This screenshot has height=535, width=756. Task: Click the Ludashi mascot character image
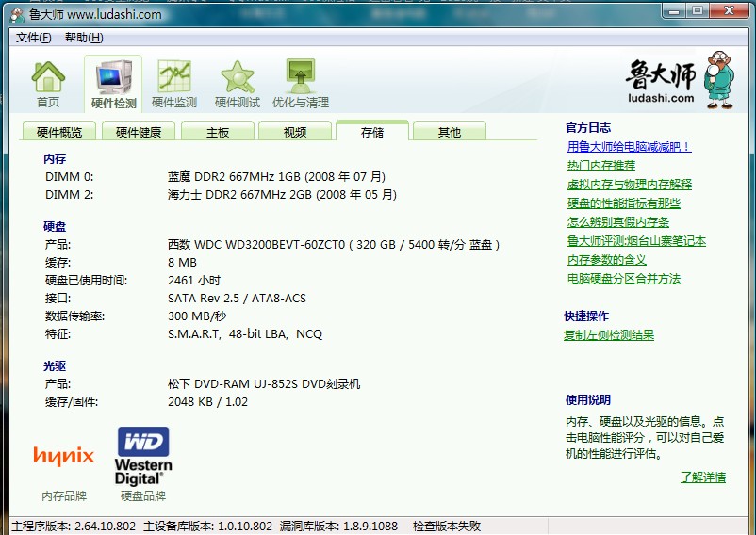pyautogui.click(x=719, y=79)
